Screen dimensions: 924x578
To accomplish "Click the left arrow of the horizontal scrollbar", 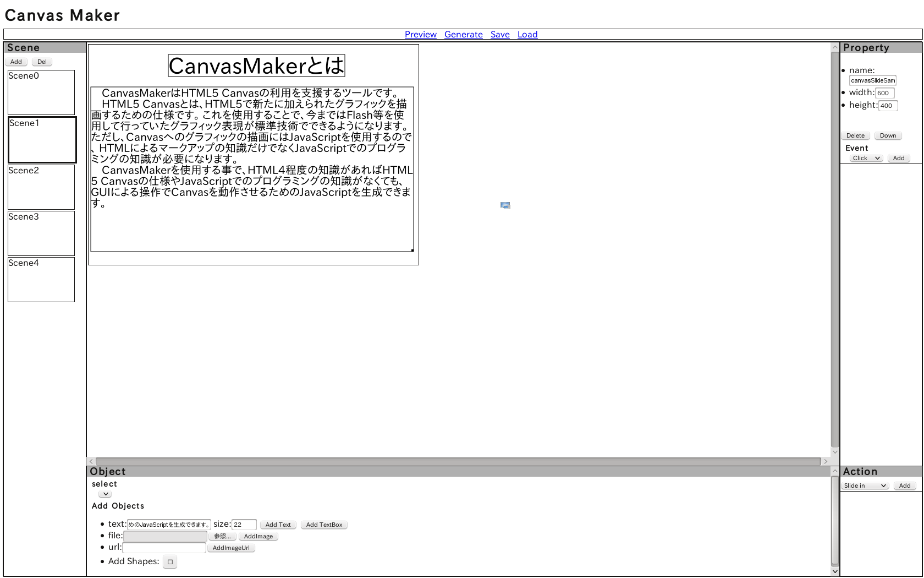I will coord(91,461).
